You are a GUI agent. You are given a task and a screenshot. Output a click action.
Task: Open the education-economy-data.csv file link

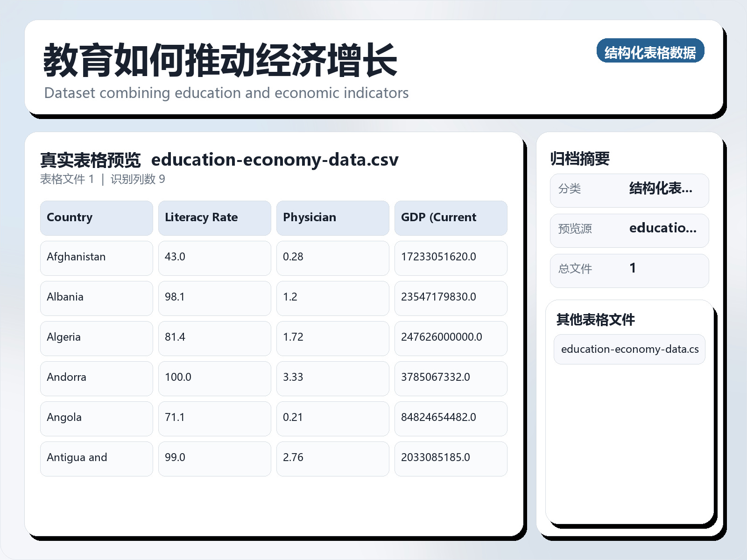(x=275, y=160)
